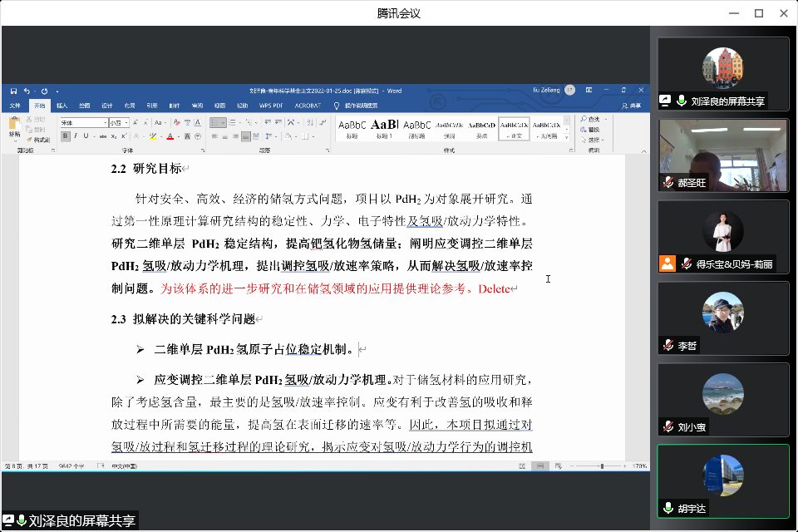Screen dimensions: 798x532
Task: Open the font size dropdown
Action: [119, 123]
